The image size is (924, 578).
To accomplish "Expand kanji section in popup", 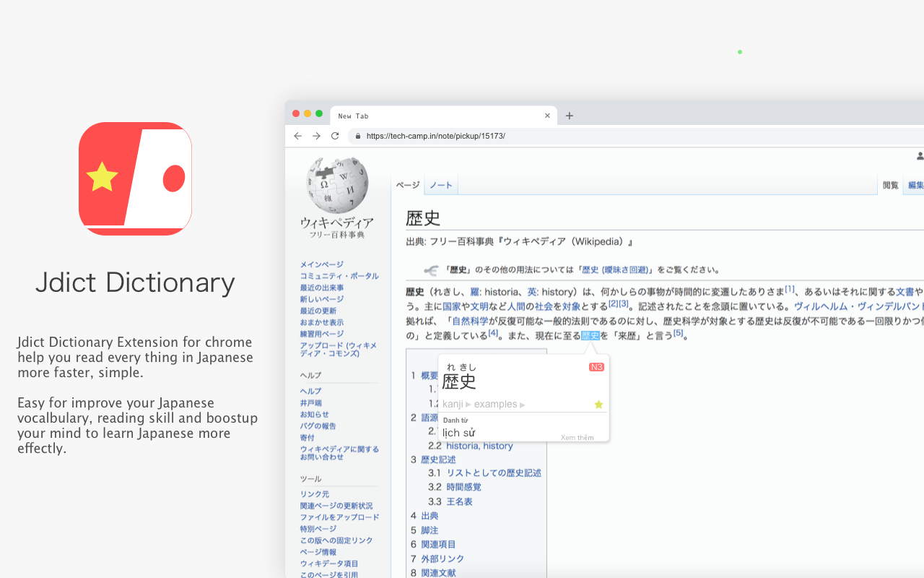I will [456, 405].
